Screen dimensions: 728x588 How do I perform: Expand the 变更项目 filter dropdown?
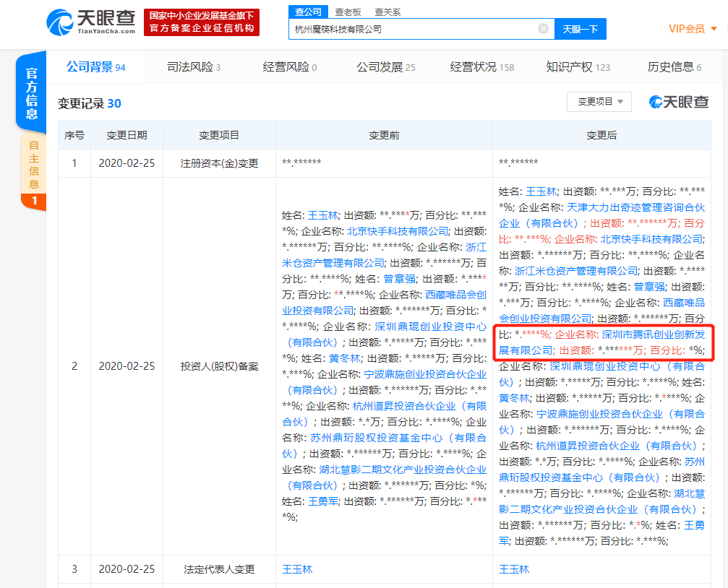599,102
